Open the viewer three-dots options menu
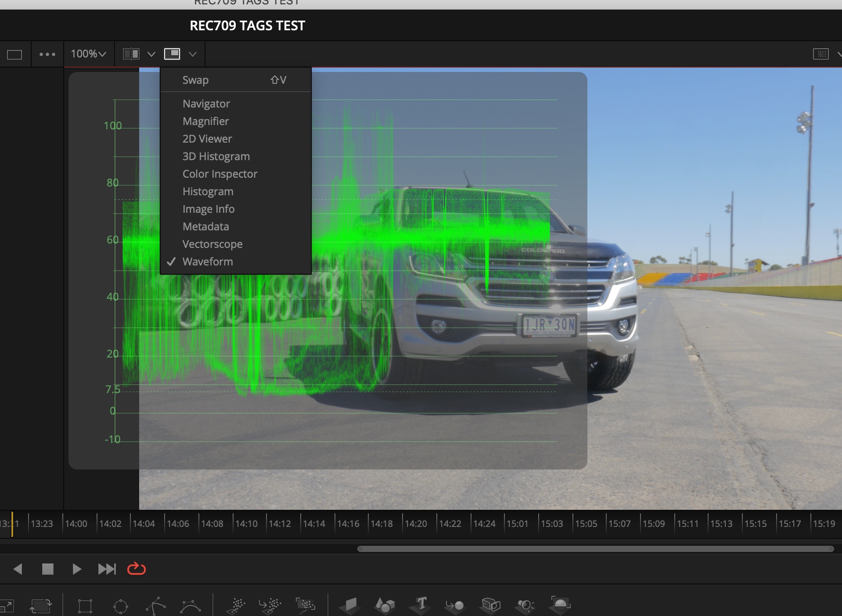 point(47,54)
